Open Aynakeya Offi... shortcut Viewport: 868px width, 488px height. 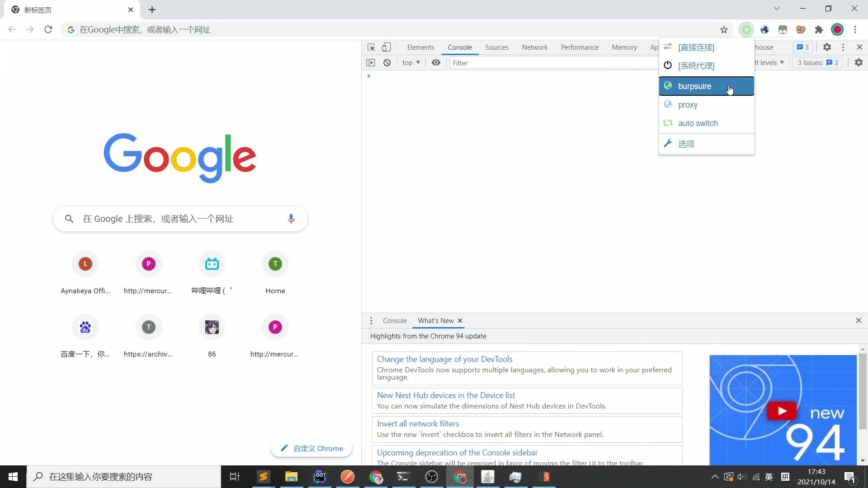85,272
